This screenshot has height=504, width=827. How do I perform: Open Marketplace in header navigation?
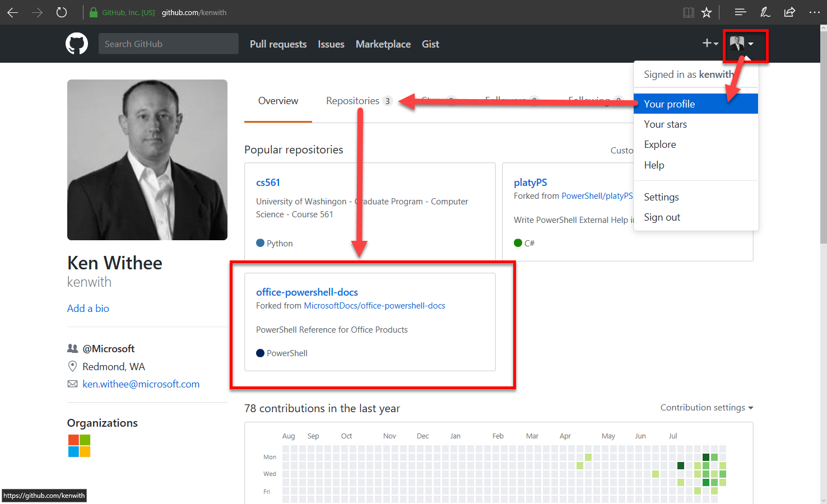[383, 44]
